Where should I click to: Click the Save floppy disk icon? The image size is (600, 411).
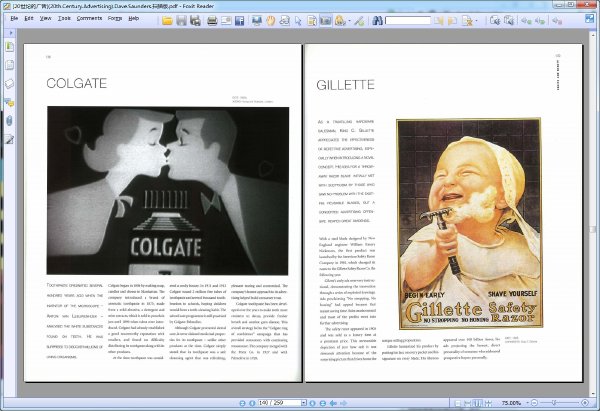tap(181, 21)
